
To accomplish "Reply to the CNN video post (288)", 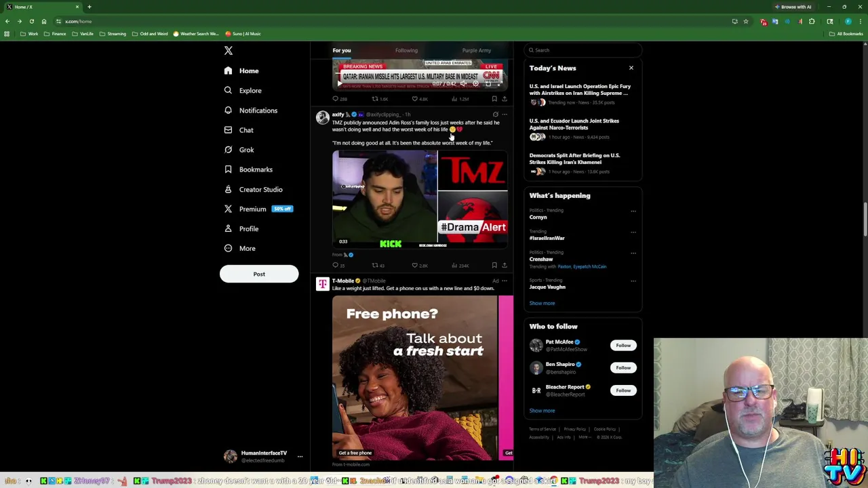I will [340, 99].
